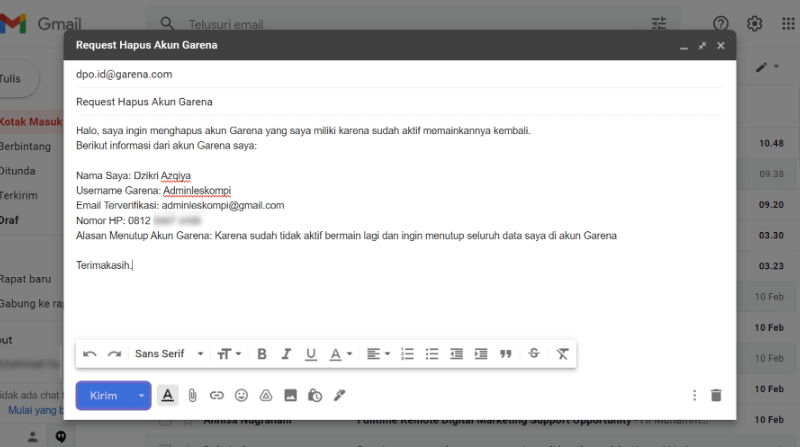Open more compose options menu
Screen dimensions: 800x447
tap(694, 395)
